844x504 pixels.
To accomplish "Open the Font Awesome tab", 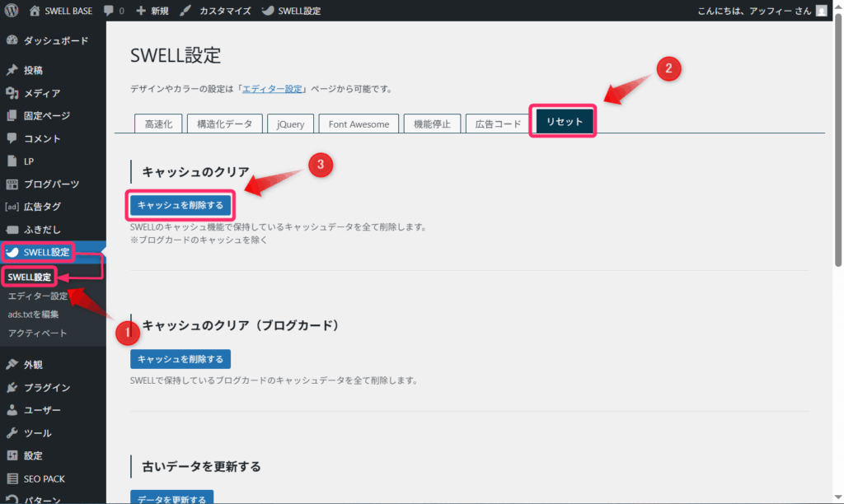I will [x=359, y=124].
